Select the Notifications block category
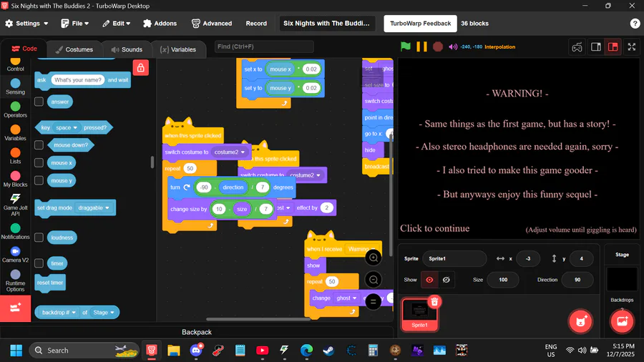 pos(15,232)
